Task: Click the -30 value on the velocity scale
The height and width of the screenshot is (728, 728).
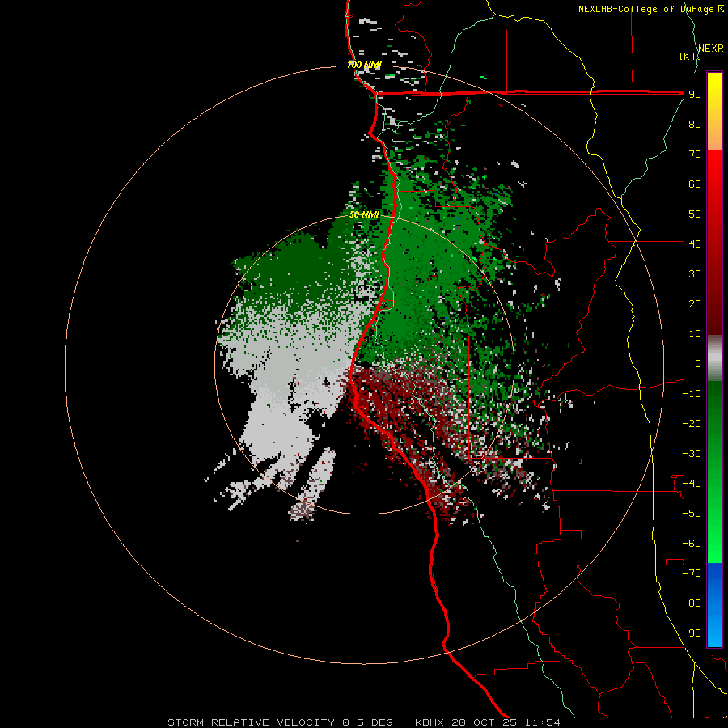Action: (692, 454)
